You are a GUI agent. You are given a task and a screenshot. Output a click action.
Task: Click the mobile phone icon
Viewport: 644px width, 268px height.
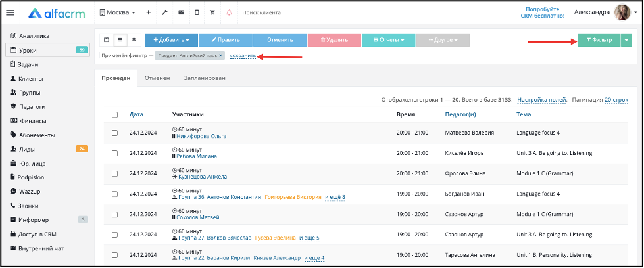tap(197, 12)
